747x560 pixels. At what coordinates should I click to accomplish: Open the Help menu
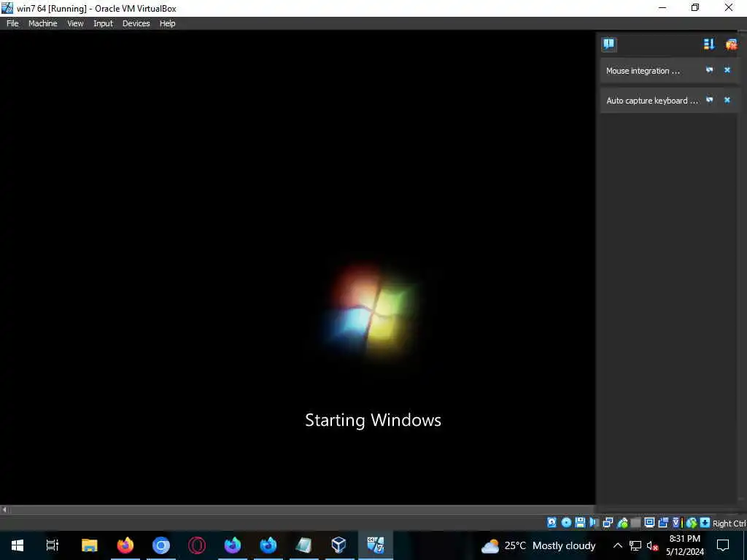coord(167,23)
